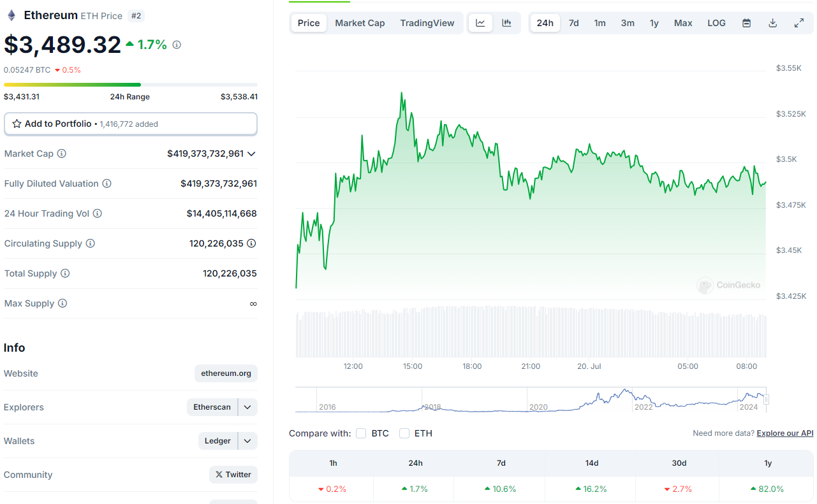Viewport: 817px width, 504px height.
Task: Click the #2 rank badge
Action: point(136,15)
